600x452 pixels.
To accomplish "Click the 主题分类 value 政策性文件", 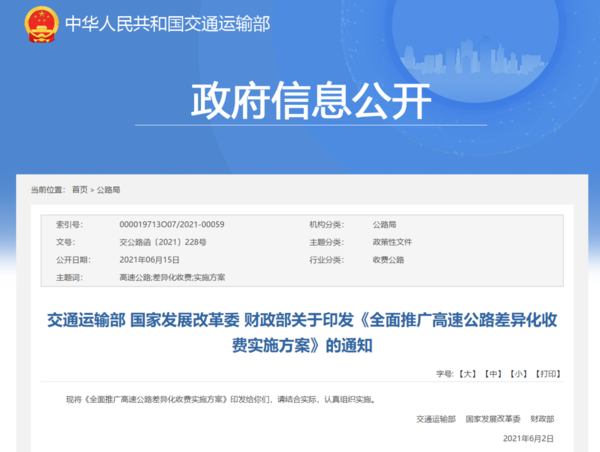I will pyautogui.click(x=392, y=243).
